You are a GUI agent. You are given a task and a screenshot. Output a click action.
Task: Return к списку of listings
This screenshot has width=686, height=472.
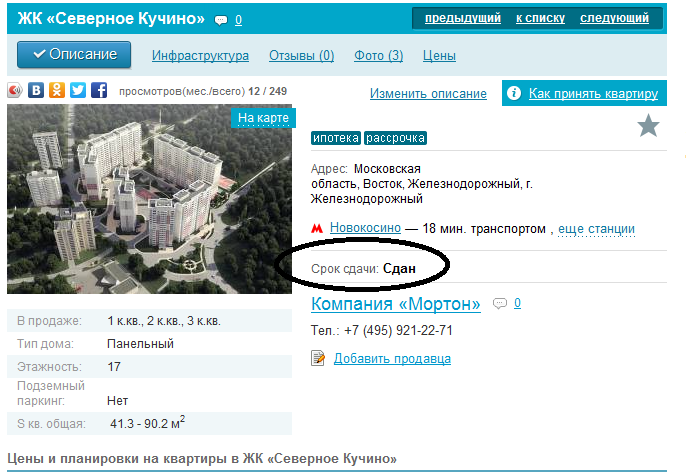[540, 18]
